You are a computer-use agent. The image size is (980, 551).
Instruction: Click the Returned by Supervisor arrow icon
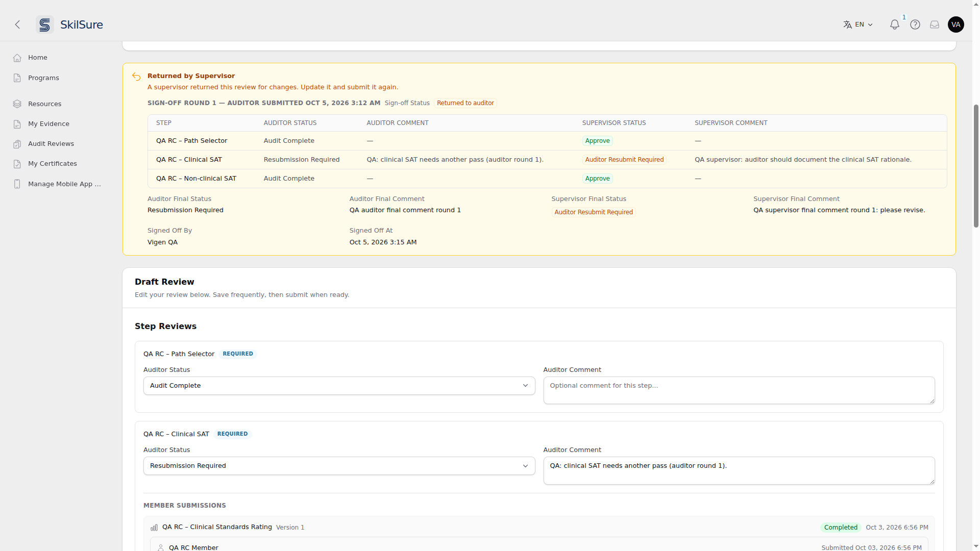136,77
